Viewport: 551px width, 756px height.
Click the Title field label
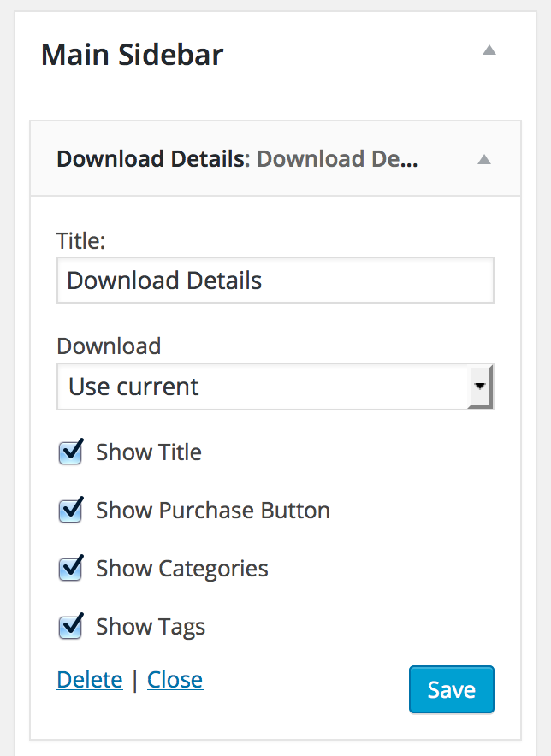[x=80, y=240]
